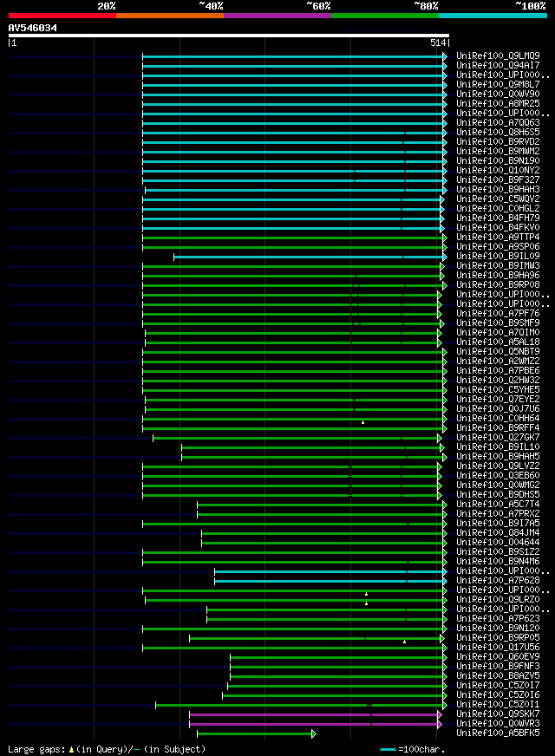555x756 pixels.
Task: Click the short green bar for UniRef100_A5BFK5
Action: [x=257, y=734]
